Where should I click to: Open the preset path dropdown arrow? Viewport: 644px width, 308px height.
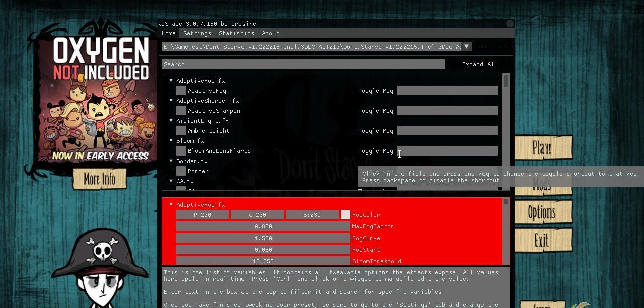click(x=467, y=47)
